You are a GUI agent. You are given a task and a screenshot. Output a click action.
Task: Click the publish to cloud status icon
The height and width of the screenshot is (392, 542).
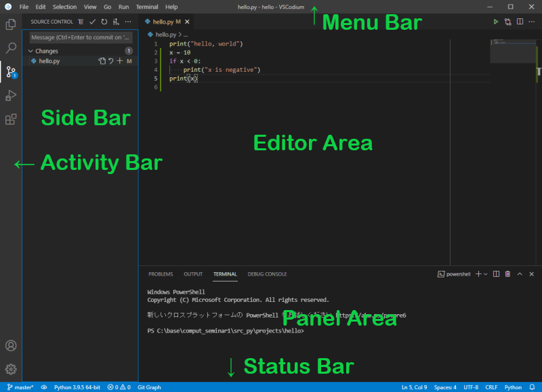[x=44, y=387]
